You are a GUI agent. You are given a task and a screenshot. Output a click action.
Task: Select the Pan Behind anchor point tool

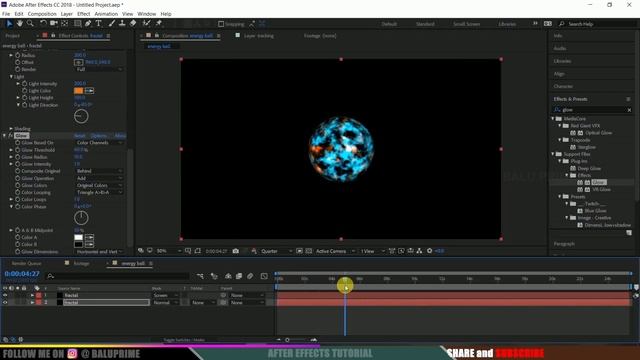(65, 24)
